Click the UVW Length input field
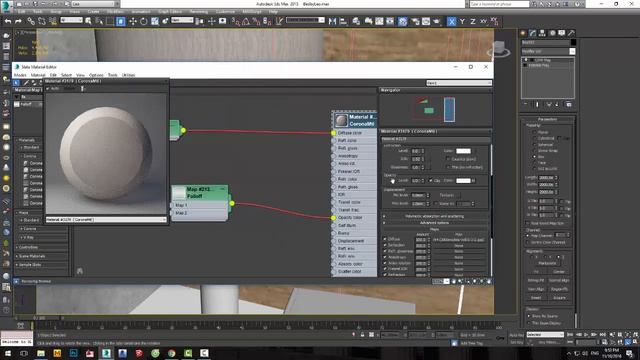This screenshot has height=360, width=640. pyautogui.click(x=545, y=178)
